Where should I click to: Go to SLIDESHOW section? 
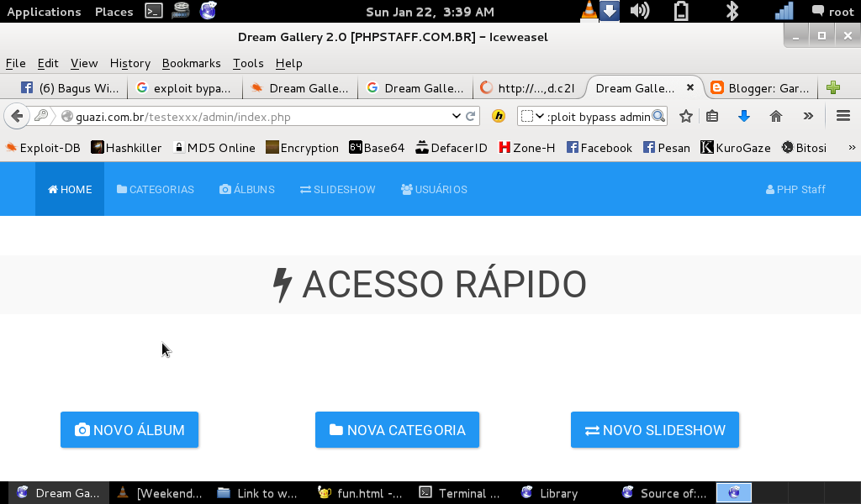[338, 189]
